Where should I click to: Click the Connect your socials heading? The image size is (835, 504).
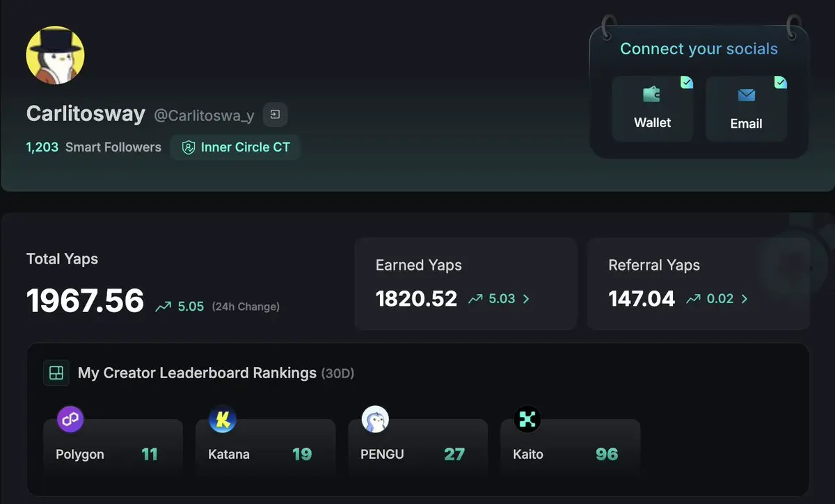699,49
